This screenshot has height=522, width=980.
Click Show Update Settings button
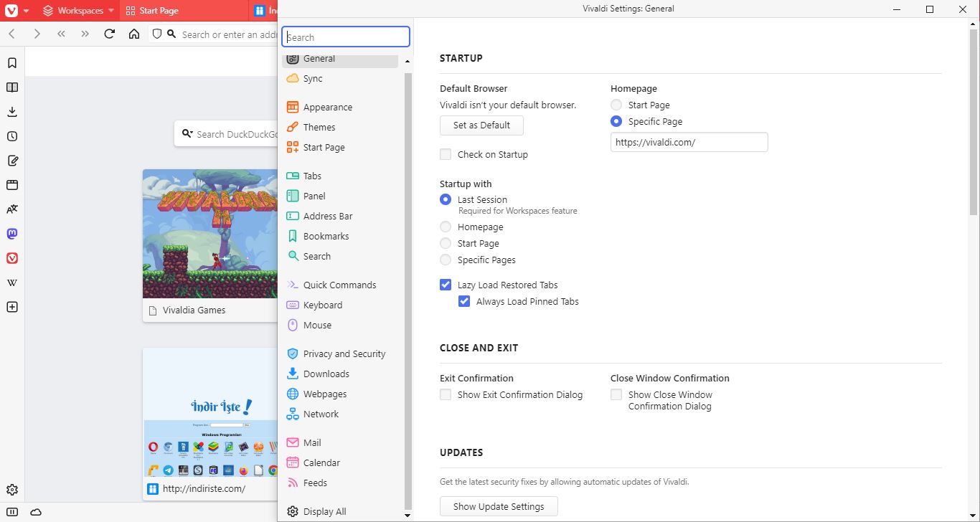click(499, 506)
